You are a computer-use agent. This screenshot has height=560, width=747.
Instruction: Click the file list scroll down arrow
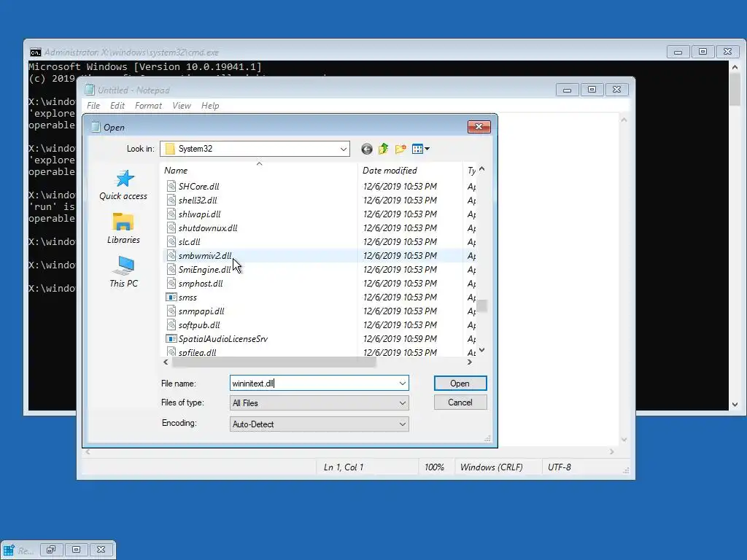pos(482,350)
